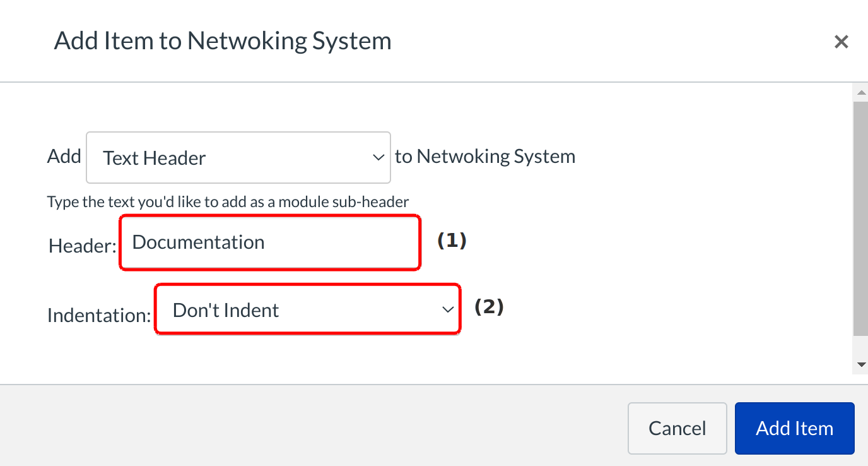Viewport: 868px width, 466px height.
Task: Click the Indentation: field label
Action: [99, 314]
